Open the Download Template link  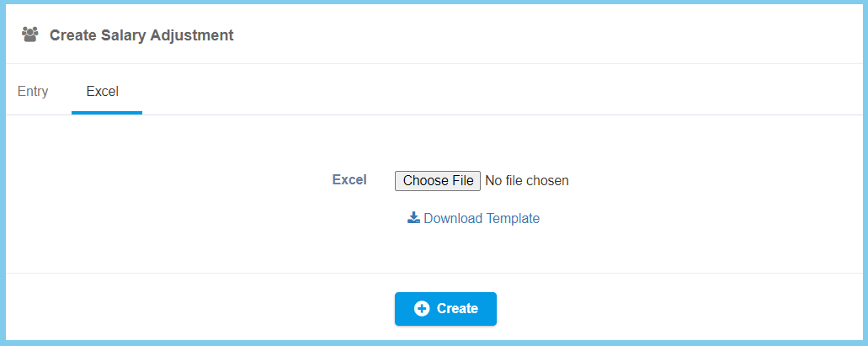[481, 218]
